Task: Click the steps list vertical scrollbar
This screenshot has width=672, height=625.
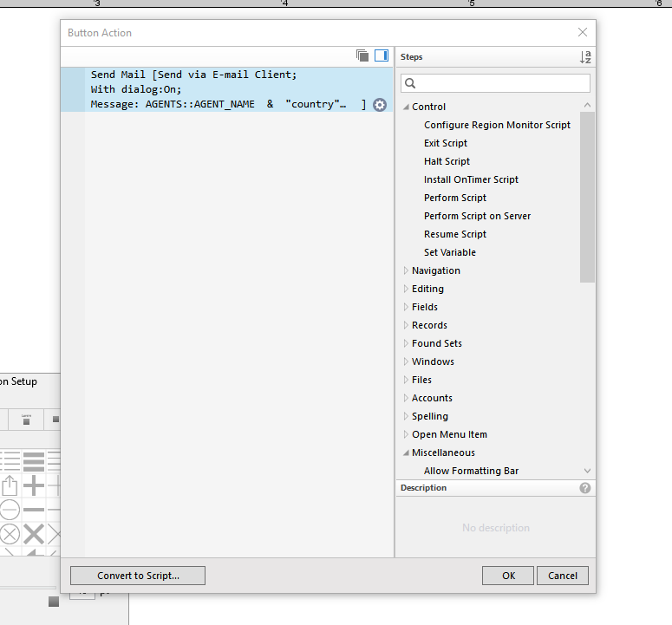Action: 587,198
